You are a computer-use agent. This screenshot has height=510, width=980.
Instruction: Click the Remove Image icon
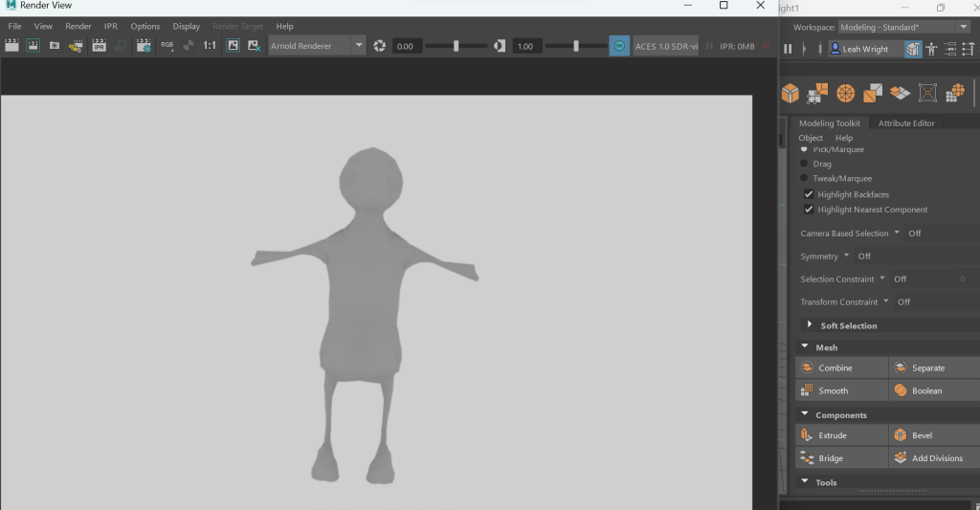[x=254, y=46]
